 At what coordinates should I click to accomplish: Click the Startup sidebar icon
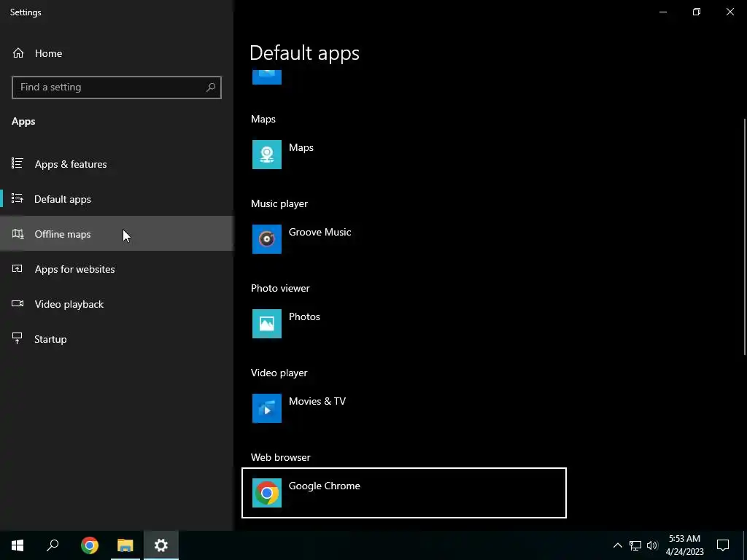click(18, 338)
